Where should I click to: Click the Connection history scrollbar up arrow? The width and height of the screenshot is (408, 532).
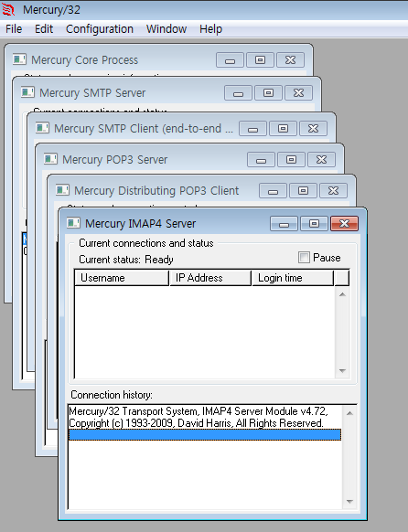coord(349,413)
